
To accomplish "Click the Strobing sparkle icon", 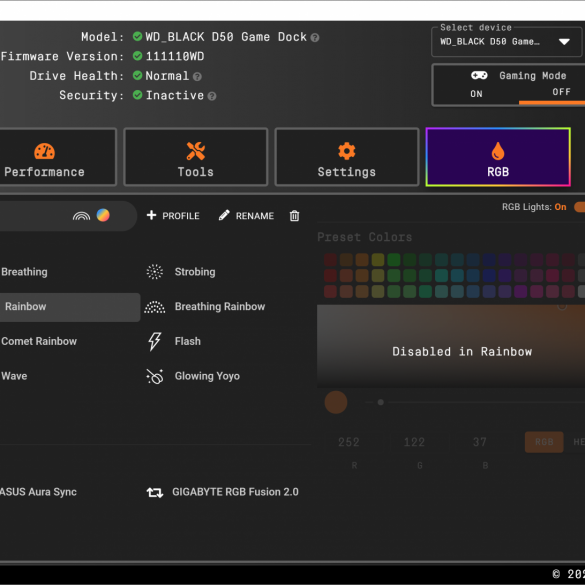I will (x=154, y=272).
